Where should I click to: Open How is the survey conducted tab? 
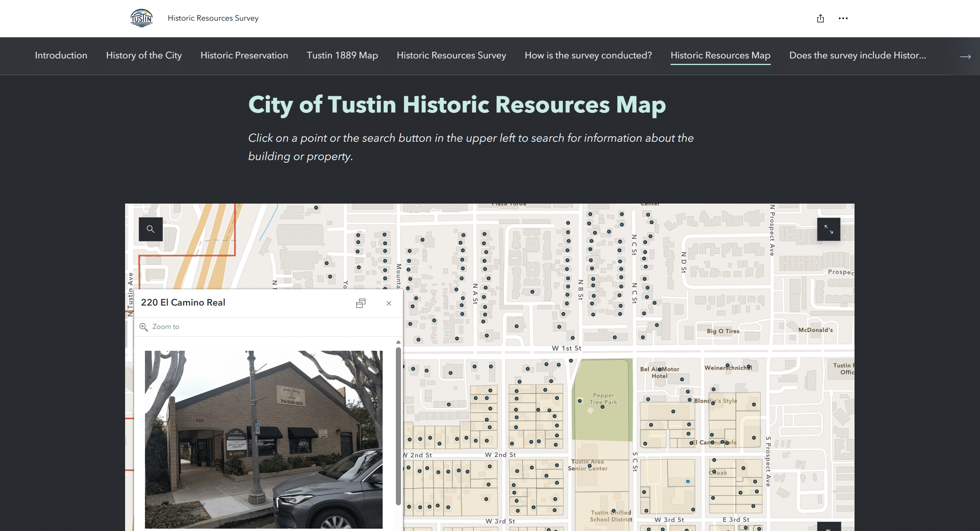[x=588, y=55]
